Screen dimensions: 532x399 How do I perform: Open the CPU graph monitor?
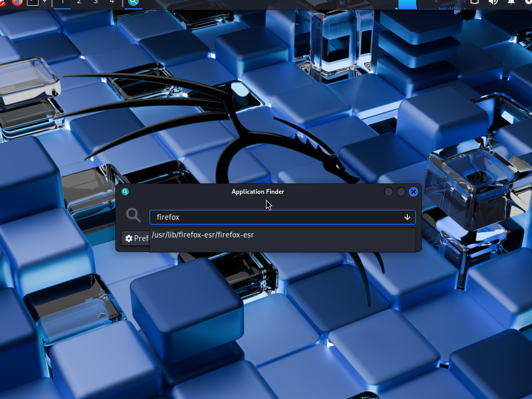430,4
